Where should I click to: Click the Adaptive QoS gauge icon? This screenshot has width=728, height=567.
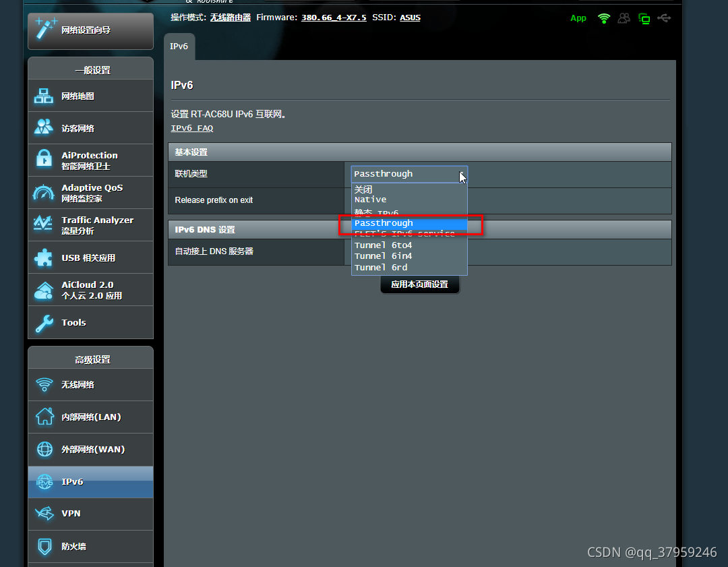pyautogui.click(x=44, y=192)
